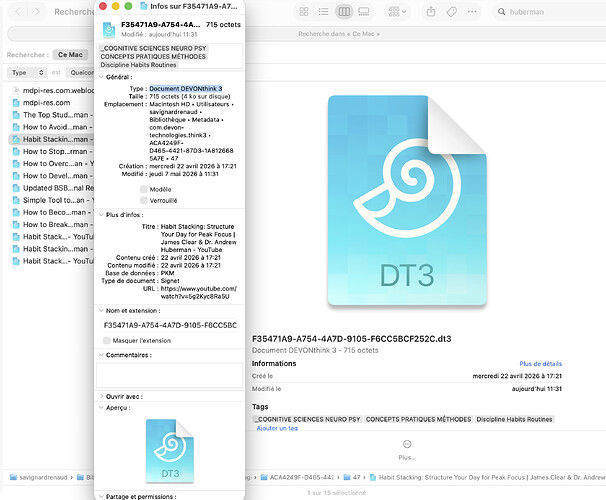Viewport: 606px width, 500px height.
Task: Select the How to Beco...man file
Action: tap(53, 212)
